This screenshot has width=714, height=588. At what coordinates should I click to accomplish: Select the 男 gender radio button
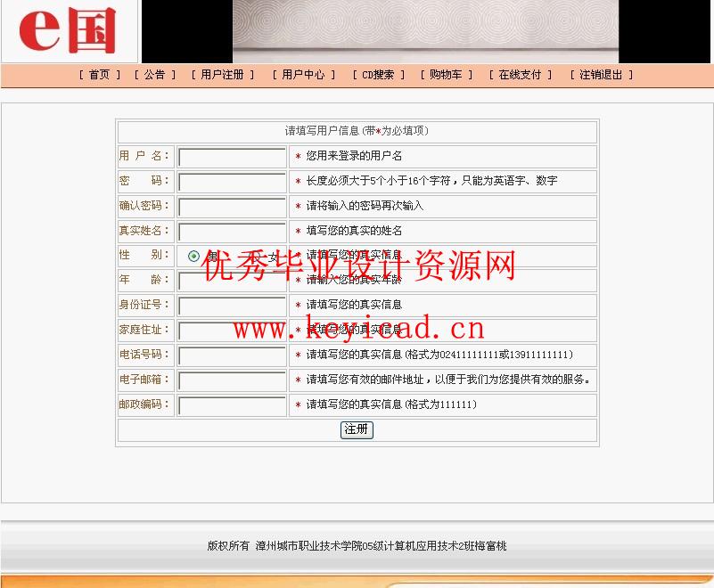194,257
